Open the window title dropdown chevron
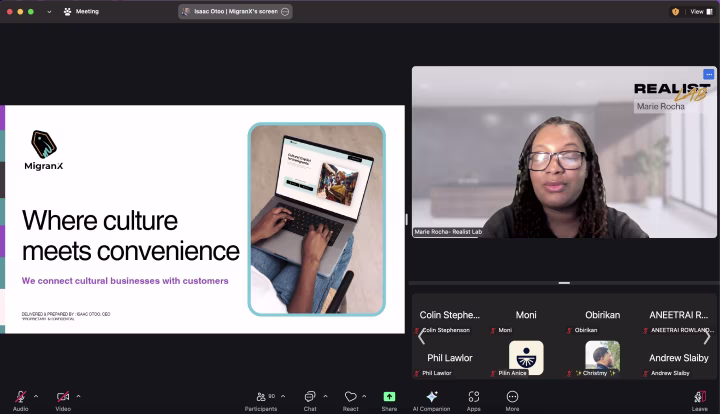The height and width of the screenshot is (414, 720). pyautogui.click(x=49, y=12)
